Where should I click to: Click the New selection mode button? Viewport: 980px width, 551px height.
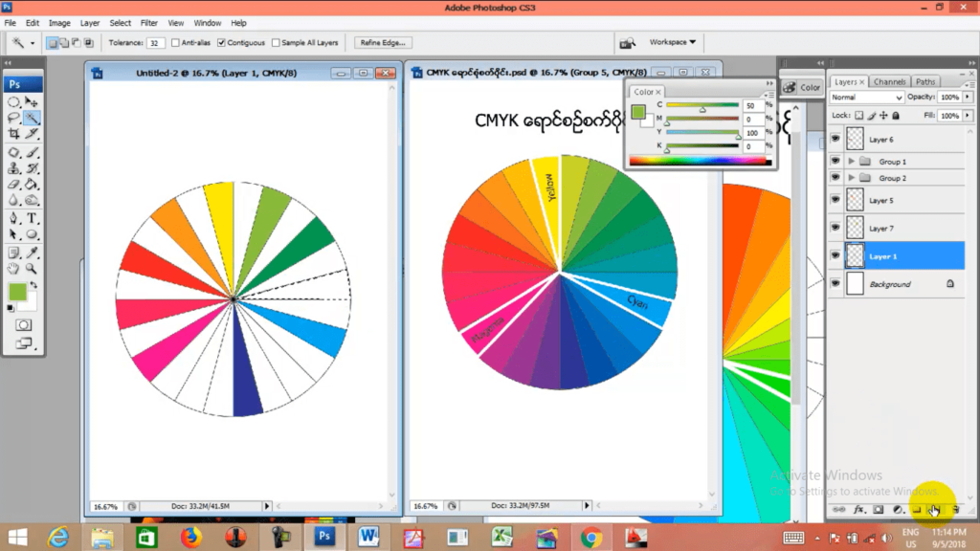coord(53,43)
